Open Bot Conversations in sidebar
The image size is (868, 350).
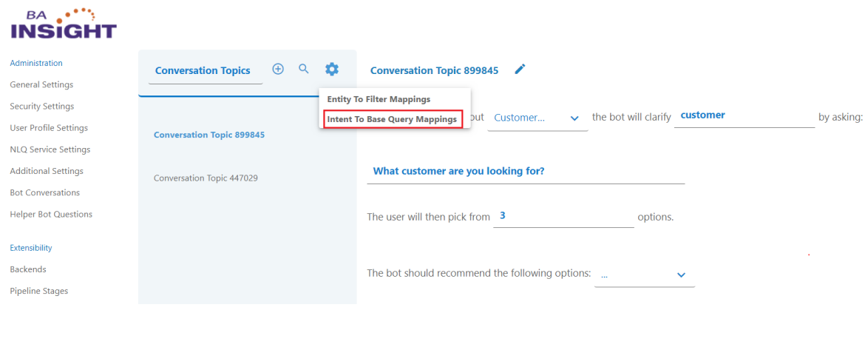pos(45,193)
